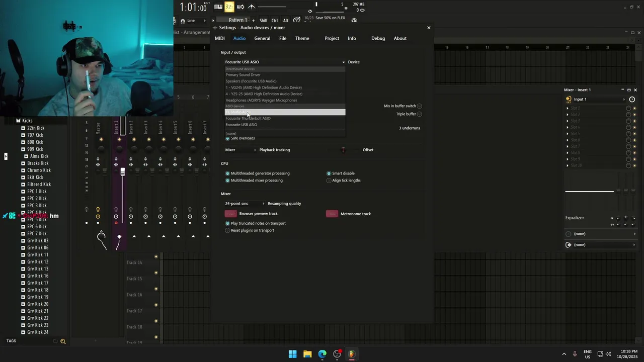Toggle Mix in buffer switch

[419, 106]
